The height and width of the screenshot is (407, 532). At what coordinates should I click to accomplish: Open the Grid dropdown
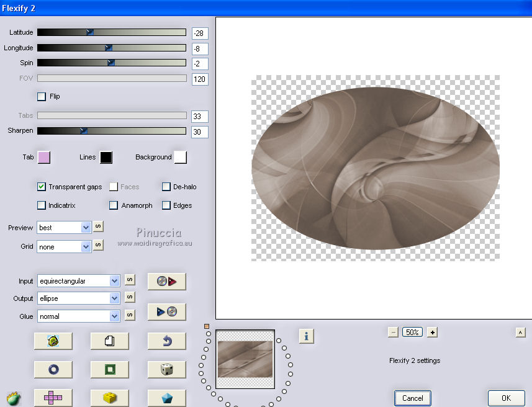(64, 246)
